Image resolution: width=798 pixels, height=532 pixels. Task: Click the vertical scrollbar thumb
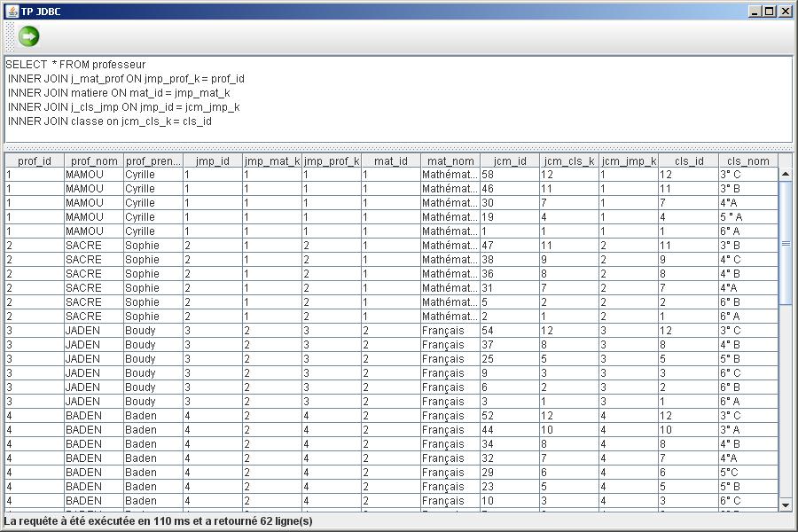[786, 242]
